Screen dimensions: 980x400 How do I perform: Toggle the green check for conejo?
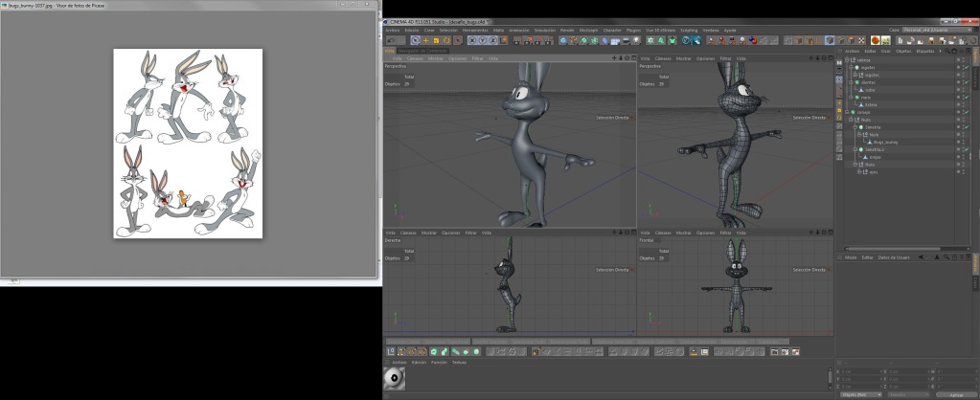pyautogui.click(x=967, y=112)
